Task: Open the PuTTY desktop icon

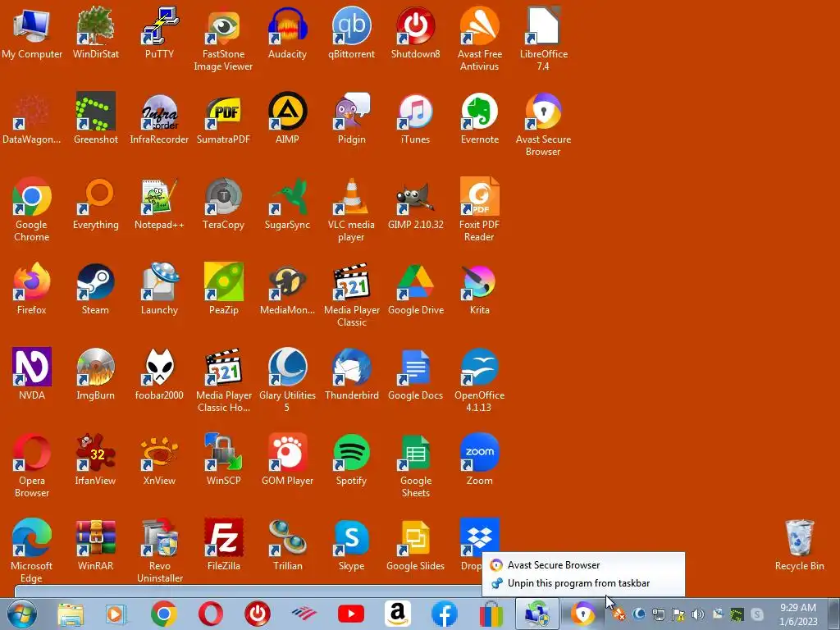Action: coord(159,32)
